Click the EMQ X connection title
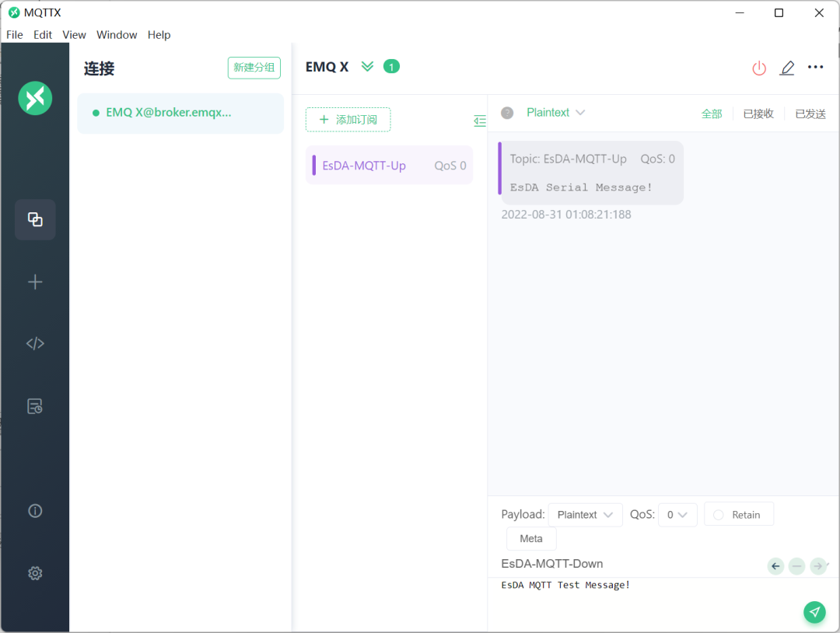The image size is (840, 633). [x=327, y=67]
